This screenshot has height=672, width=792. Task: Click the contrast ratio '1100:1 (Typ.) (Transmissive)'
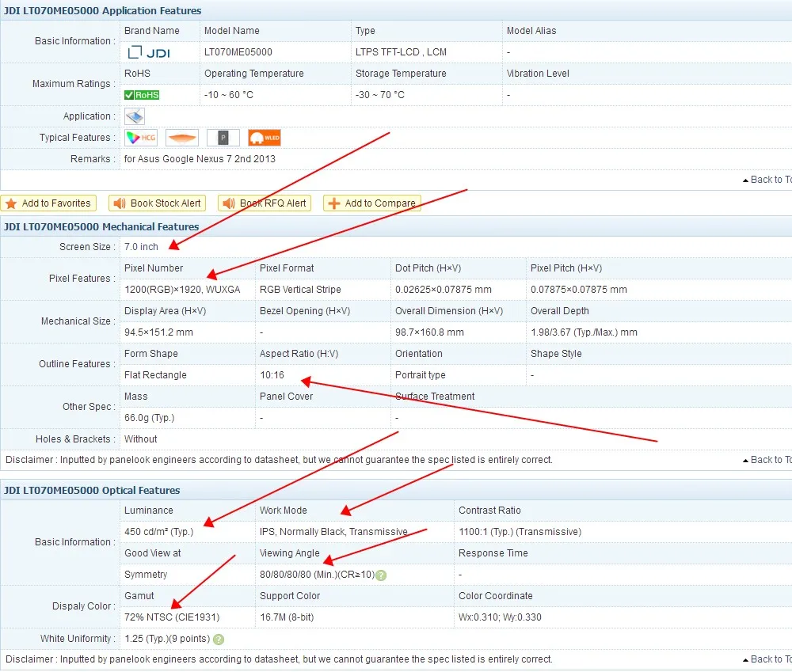pyautogui.click(x=520, y=532)
